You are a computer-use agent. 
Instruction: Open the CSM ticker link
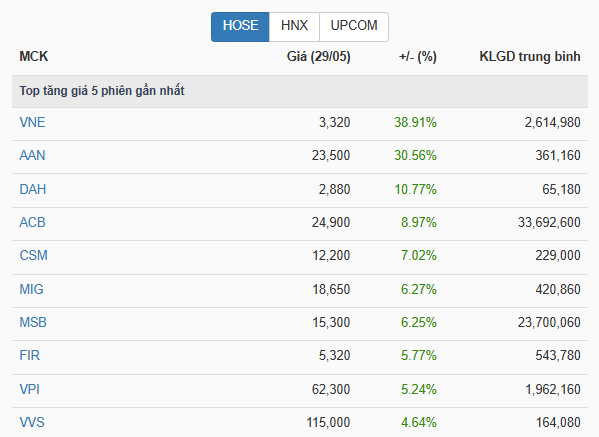tap(34, 256)
